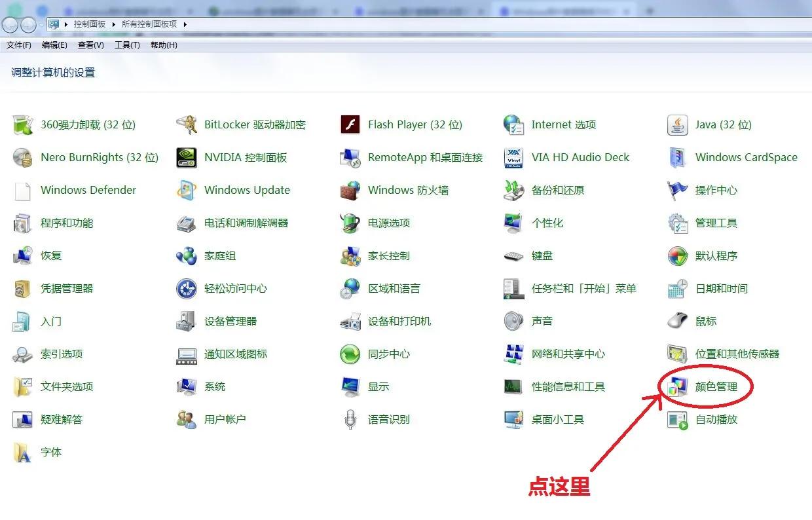Viewport: 812px width, 520px height.
Task: Open the 索引选项 link
Action: pyautogui.click(x=62, y=354)
